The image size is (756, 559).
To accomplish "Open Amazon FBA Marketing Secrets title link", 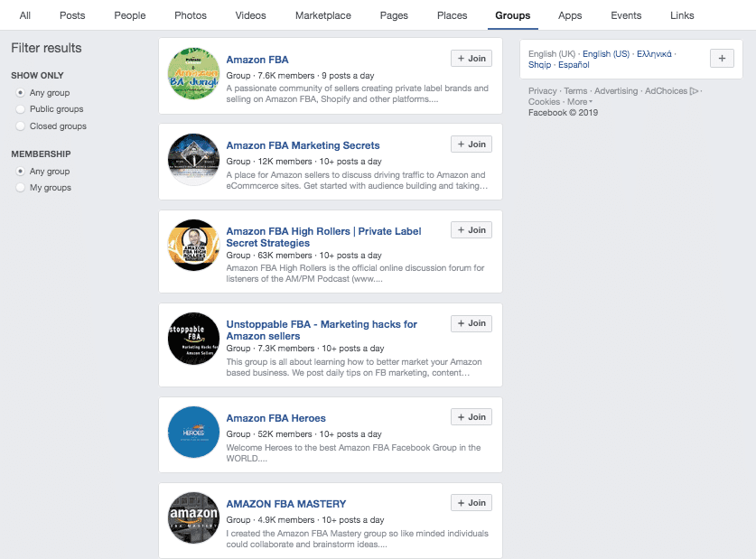I will 303,145.
